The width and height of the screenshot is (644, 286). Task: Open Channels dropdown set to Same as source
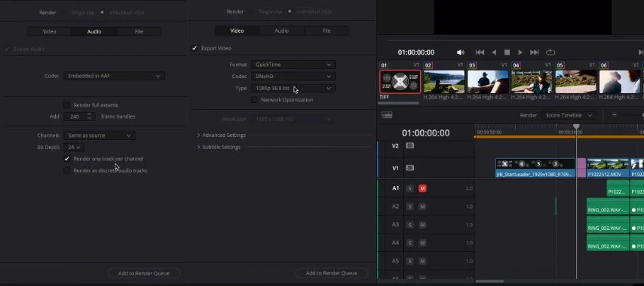pos(99,136)
